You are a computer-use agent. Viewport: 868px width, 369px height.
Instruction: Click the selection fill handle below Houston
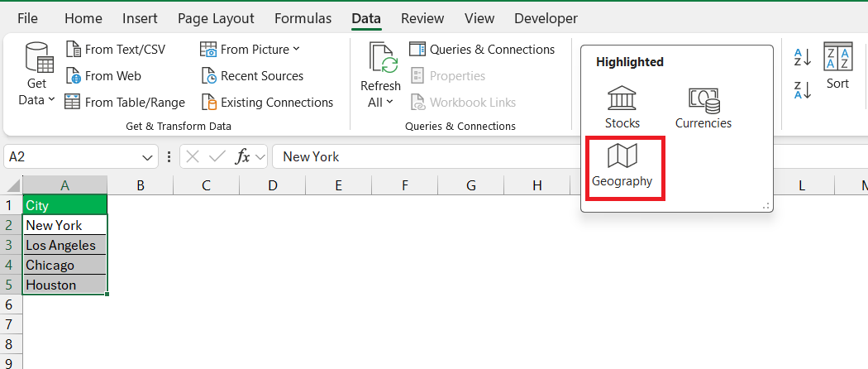coord(107,295)
